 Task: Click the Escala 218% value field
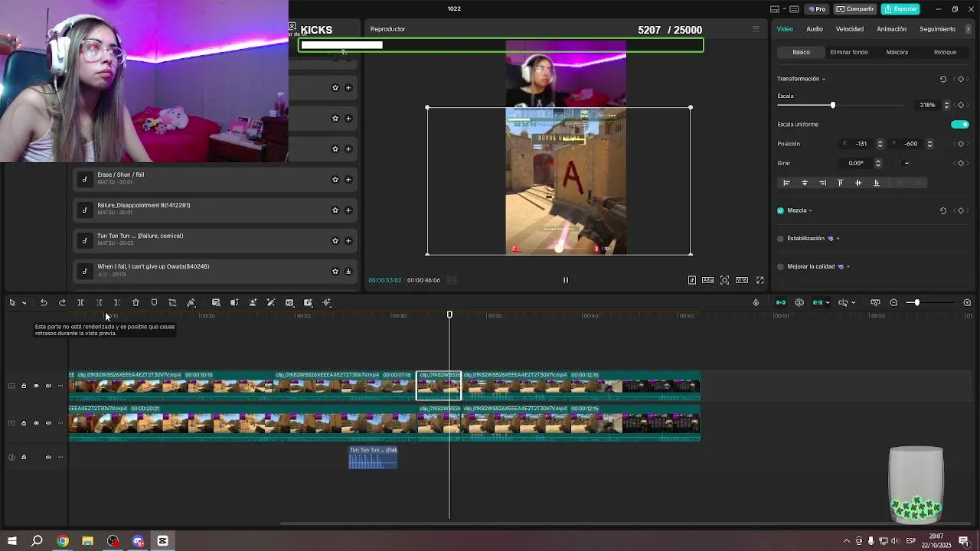[927, 105]
